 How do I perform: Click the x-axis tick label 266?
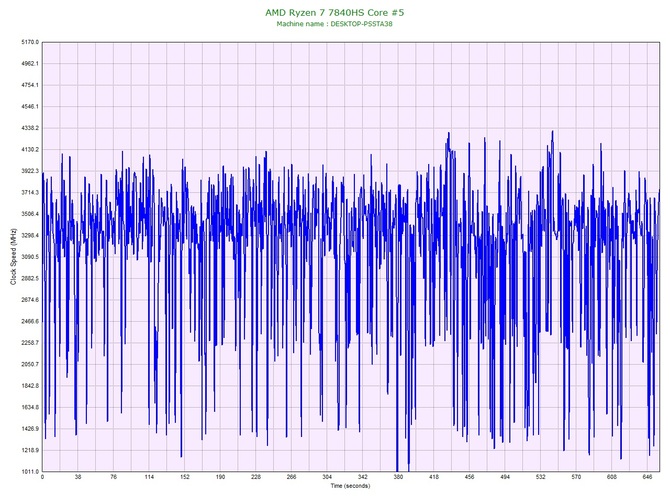[x=291, y=477]
